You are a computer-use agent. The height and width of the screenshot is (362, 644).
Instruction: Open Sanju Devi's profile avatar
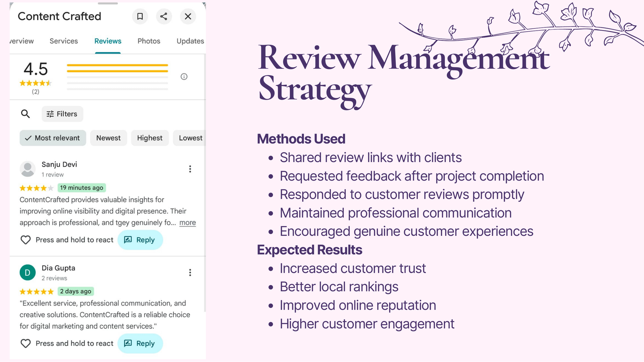point(28,169)
